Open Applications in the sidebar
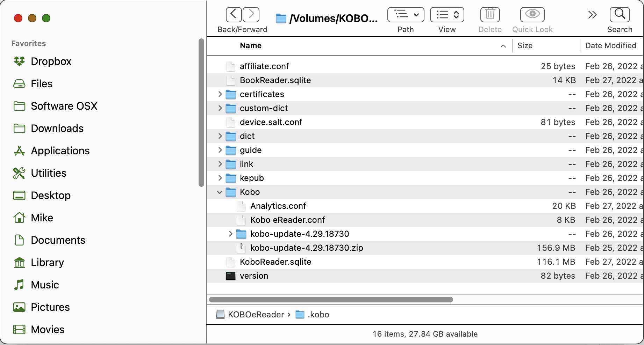The height and width of the screenshot is (345, 644). pyautogui.click(x=60, y=151)
